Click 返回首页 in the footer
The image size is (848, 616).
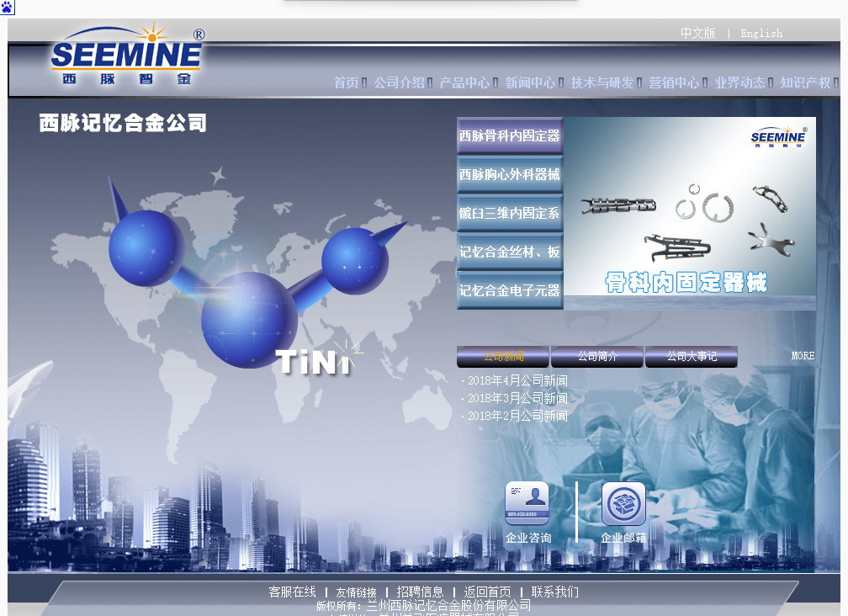pyautogui.click(x=487, y=592)
